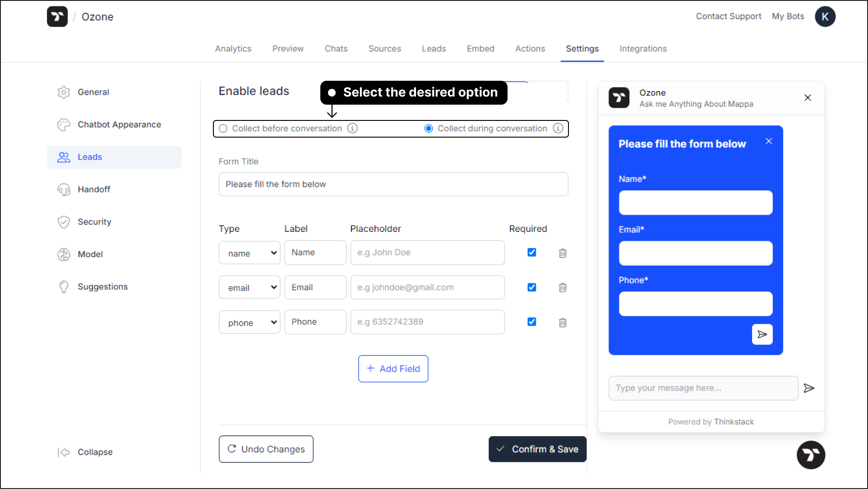Switch to the Integrations tab
This screenshot has width=868, height=489.
(x=643, y=49)
